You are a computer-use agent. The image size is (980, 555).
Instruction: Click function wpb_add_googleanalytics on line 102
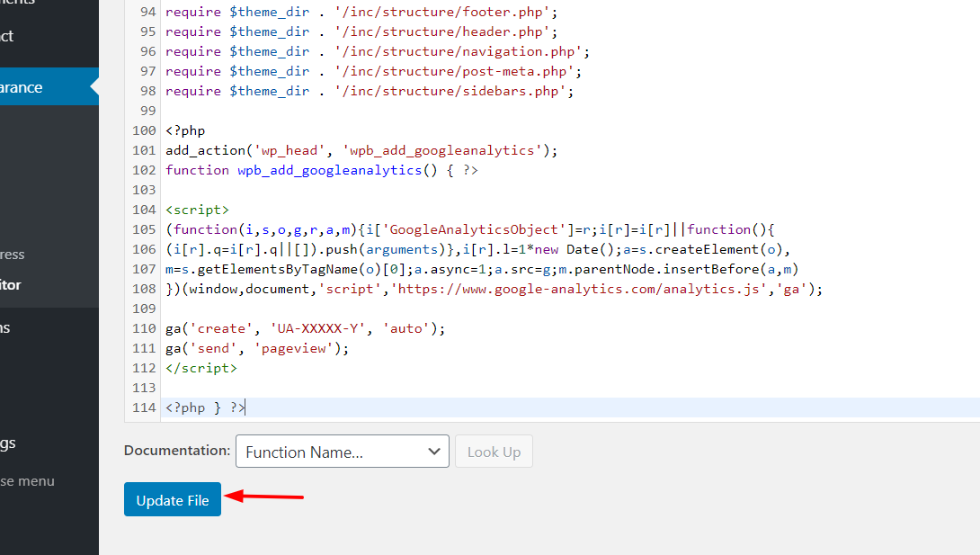tap(321, 170)
